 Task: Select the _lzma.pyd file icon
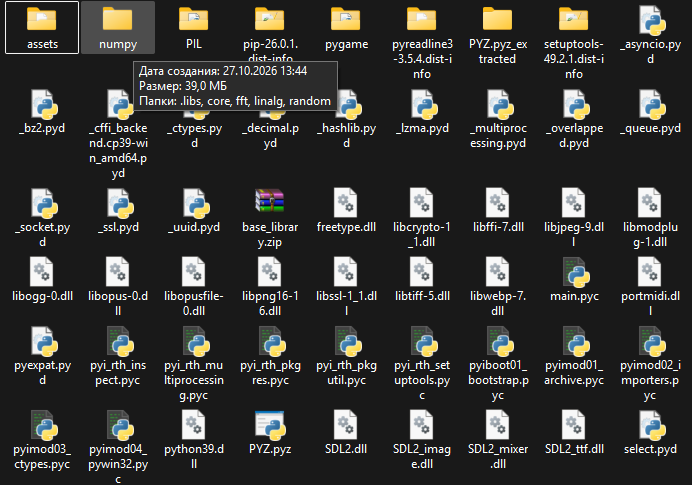coord(423,105)
